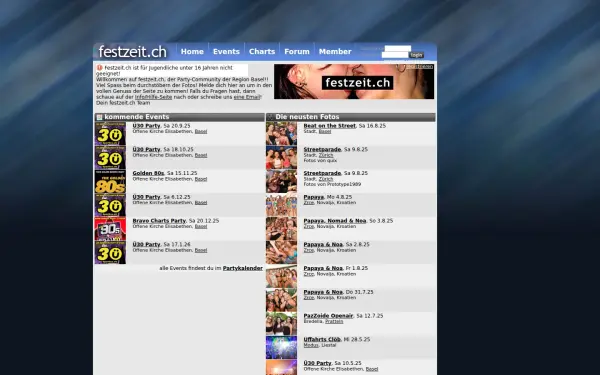Screen dimensions: 600x375
Task: Open the Bravo Charts Party link
Action: tap(159, 221)
